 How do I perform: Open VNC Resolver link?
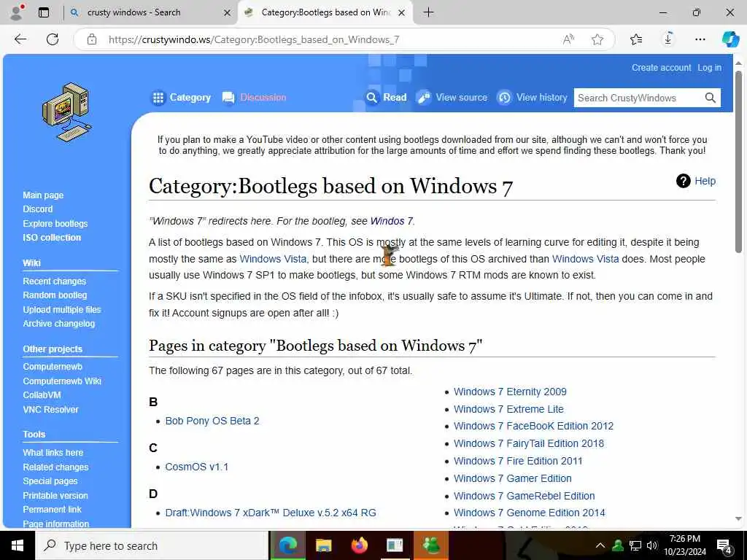click(x=50, y=410)
